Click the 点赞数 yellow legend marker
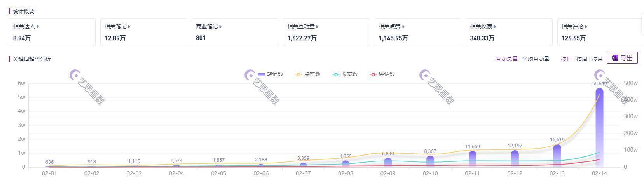The image size is (644, 182). point(298,74)
